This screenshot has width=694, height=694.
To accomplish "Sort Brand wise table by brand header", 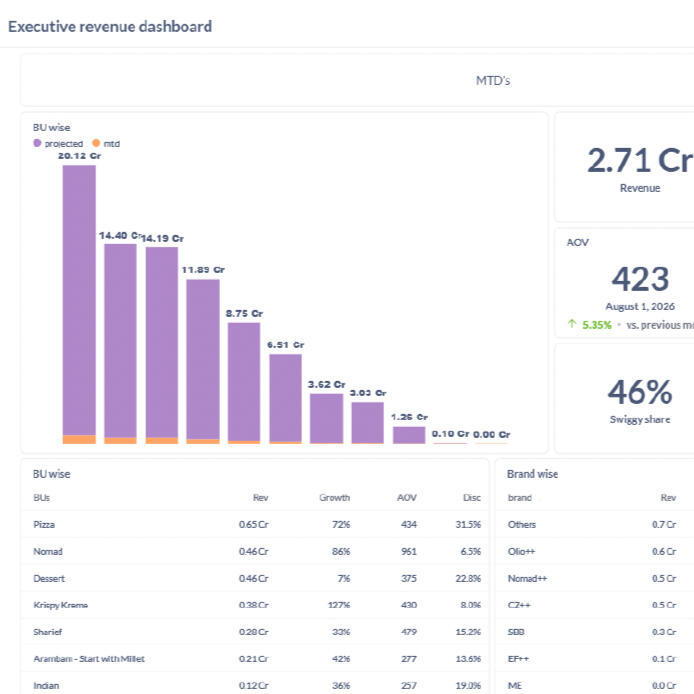I will [x=520, y=498].
